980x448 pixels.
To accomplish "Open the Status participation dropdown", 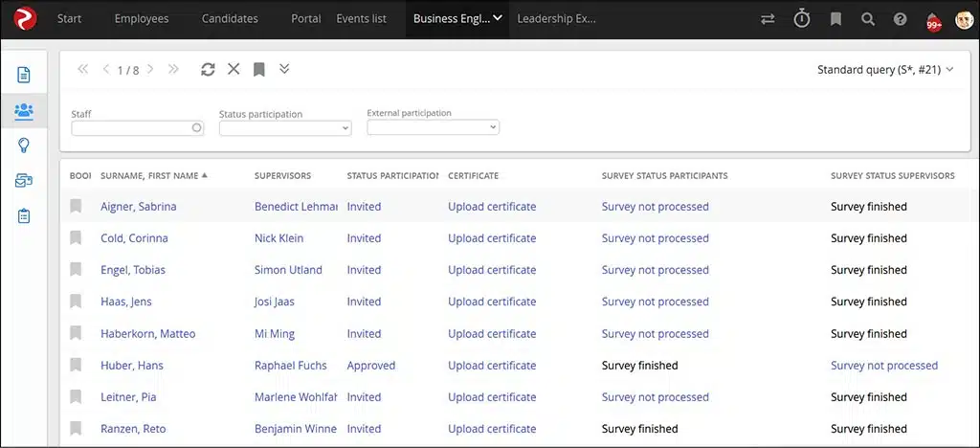I will click(x=285, y=128).
